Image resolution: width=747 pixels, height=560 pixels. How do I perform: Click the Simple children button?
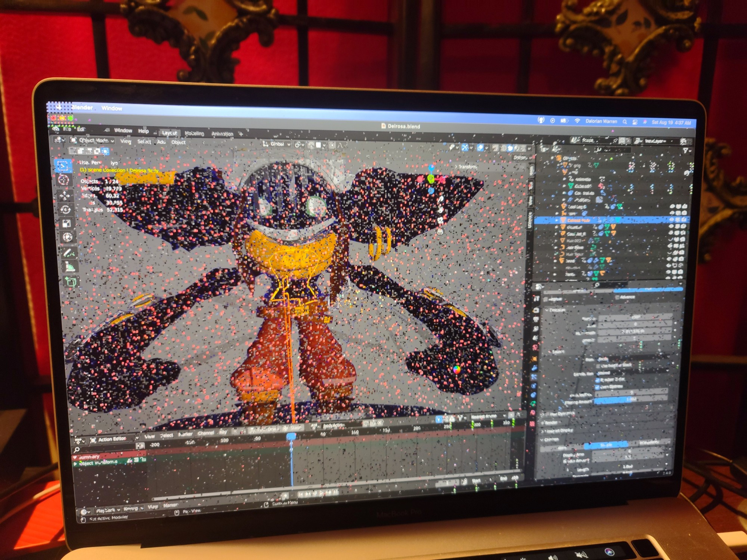click(606, 445)
